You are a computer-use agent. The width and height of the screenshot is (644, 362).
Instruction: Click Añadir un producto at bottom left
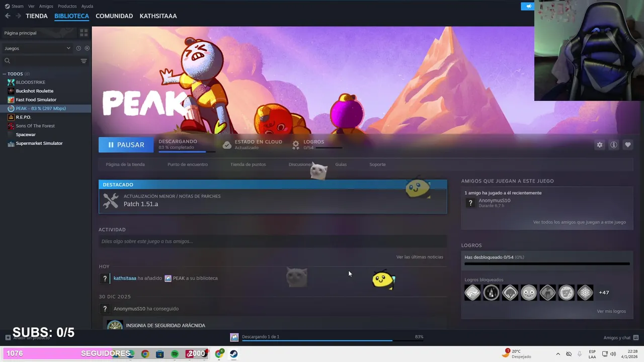click(28, 338)
